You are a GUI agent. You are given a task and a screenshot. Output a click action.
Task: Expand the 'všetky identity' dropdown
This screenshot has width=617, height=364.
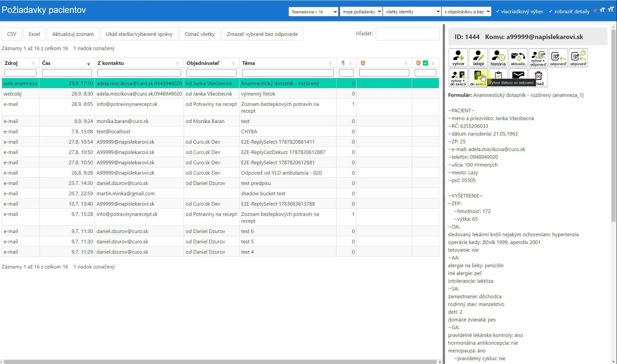click(412, 12)
